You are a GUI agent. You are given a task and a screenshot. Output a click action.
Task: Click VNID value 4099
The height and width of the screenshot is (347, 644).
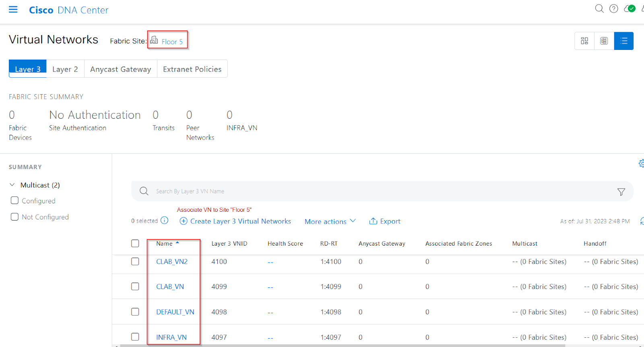click(219, 286)
